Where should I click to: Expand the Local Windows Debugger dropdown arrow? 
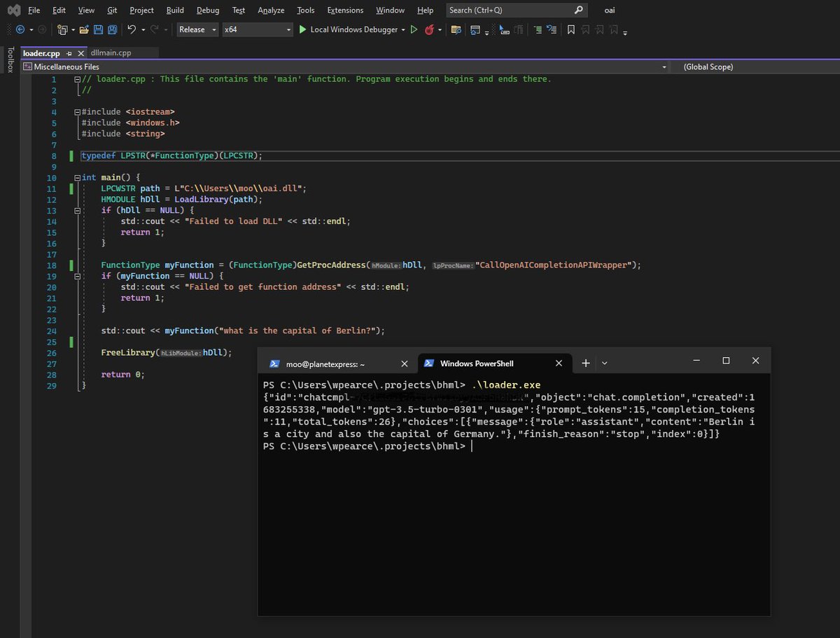[404, 29]
